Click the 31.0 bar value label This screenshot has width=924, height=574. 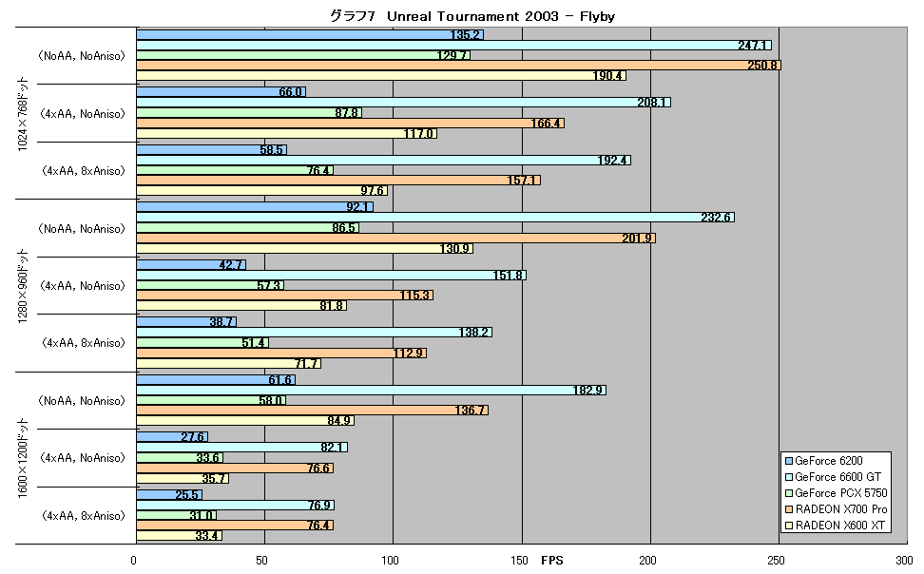pos(202,516)
